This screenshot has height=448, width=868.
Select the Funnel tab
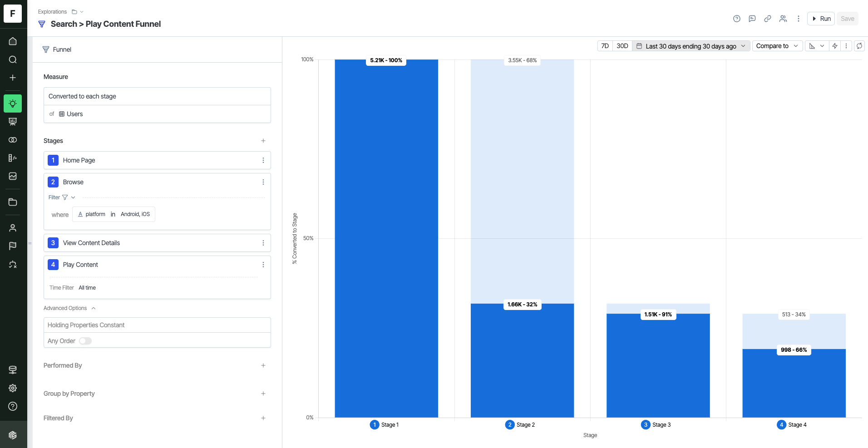click(x=57, y=49)
